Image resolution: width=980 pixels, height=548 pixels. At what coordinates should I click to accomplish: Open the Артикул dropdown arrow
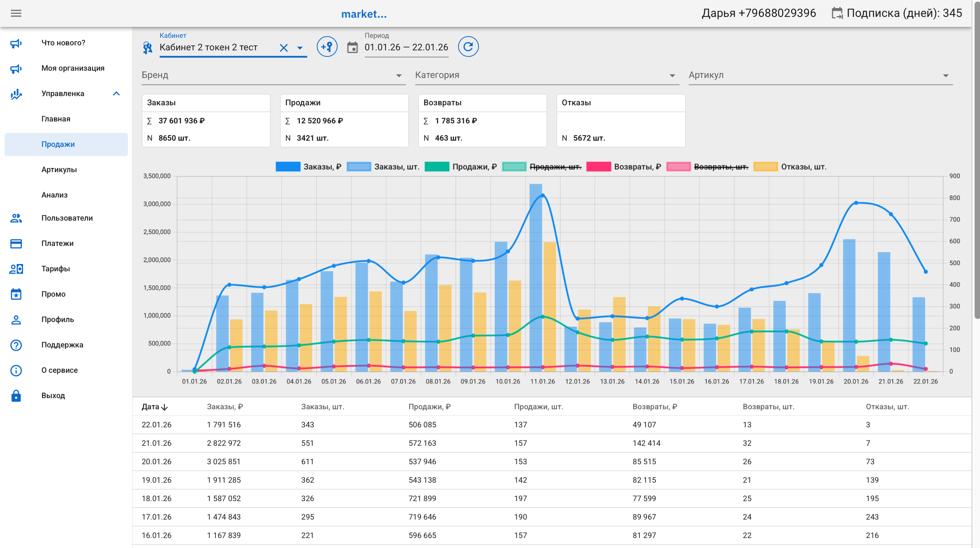point(945,75)
